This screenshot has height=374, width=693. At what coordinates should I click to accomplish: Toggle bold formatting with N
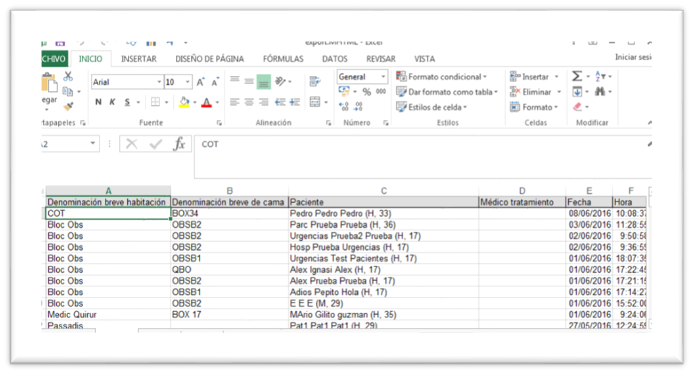tap(98, 102)
